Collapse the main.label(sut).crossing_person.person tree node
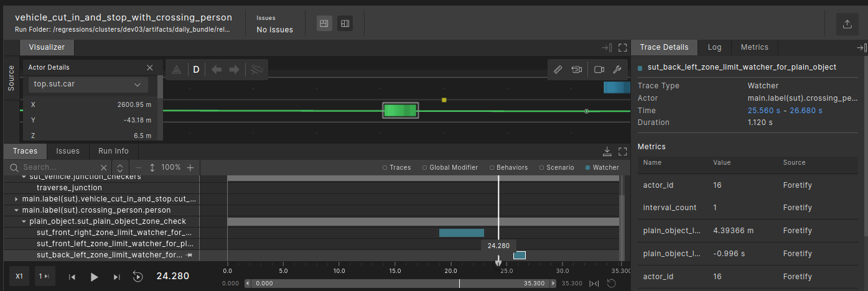868x291 pixels. coord(16,210)
